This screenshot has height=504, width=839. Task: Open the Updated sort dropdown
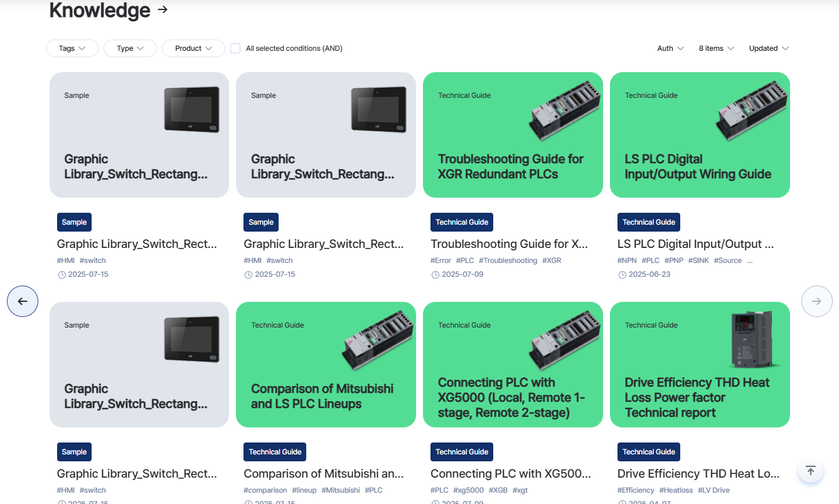click(769, 48)
